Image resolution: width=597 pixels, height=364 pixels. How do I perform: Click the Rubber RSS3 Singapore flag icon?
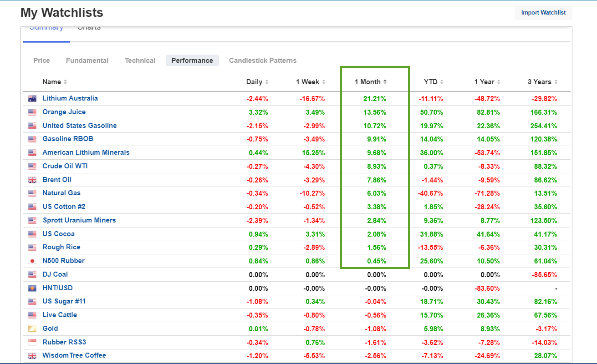(32, 342)
